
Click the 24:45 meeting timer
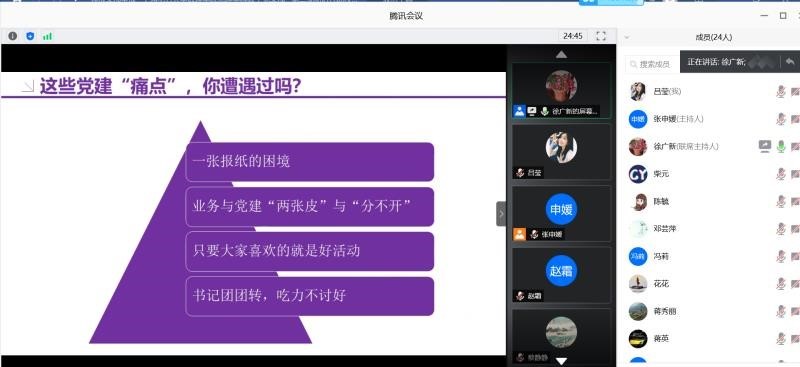(x=573, y=36)
